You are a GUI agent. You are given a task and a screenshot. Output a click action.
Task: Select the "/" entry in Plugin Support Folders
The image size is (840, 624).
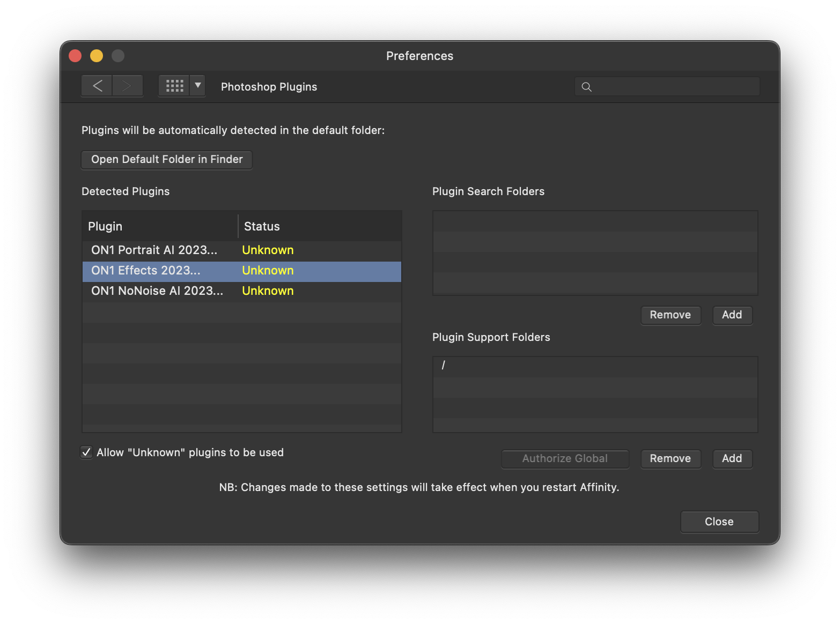[x=595, y=367]
